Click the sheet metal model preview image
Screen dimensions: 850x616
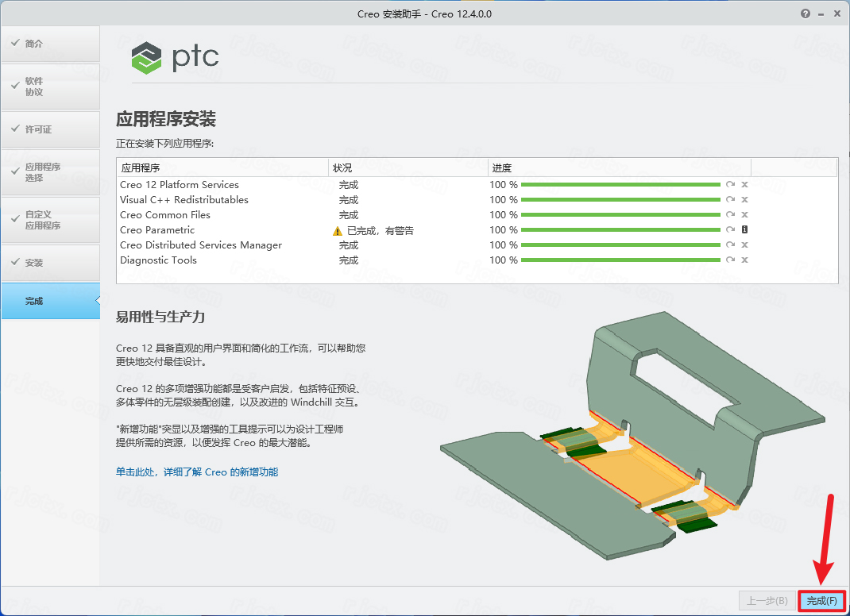632,435
